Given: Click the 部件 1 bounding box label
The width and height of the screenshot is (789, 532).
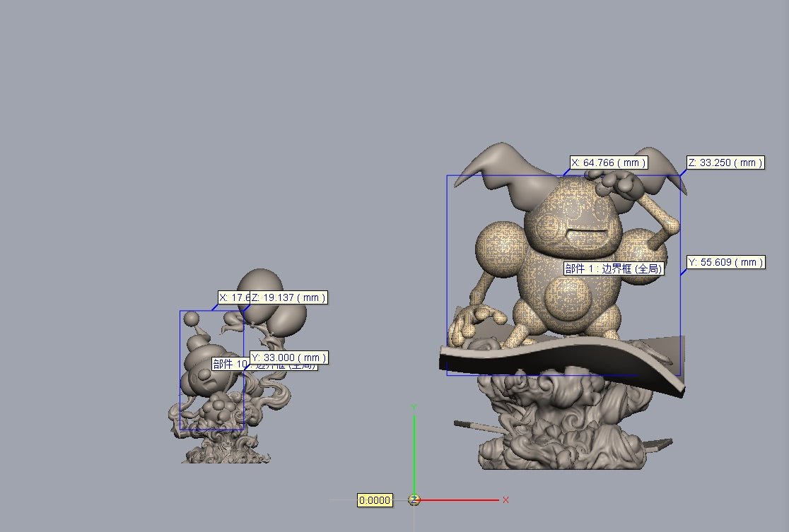Looking at the screenshot, I should click(614, 268).
